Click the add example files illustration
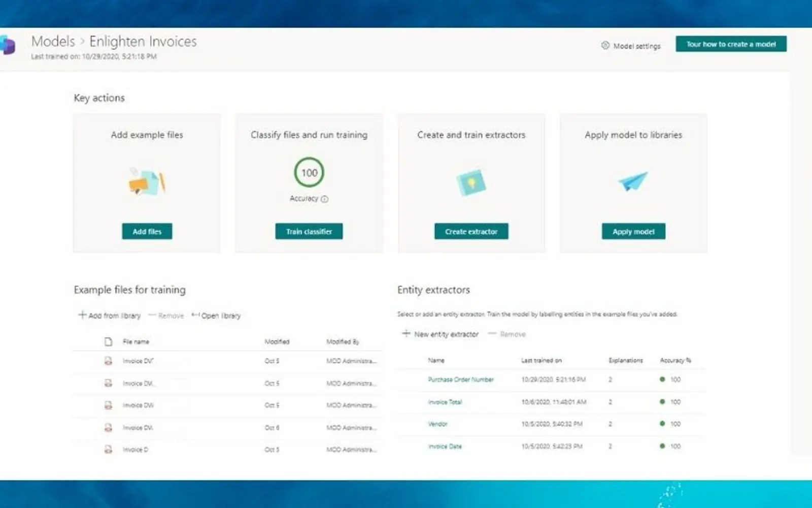The width and height of the screenshot is (812, 508). (x=147, y=182)
